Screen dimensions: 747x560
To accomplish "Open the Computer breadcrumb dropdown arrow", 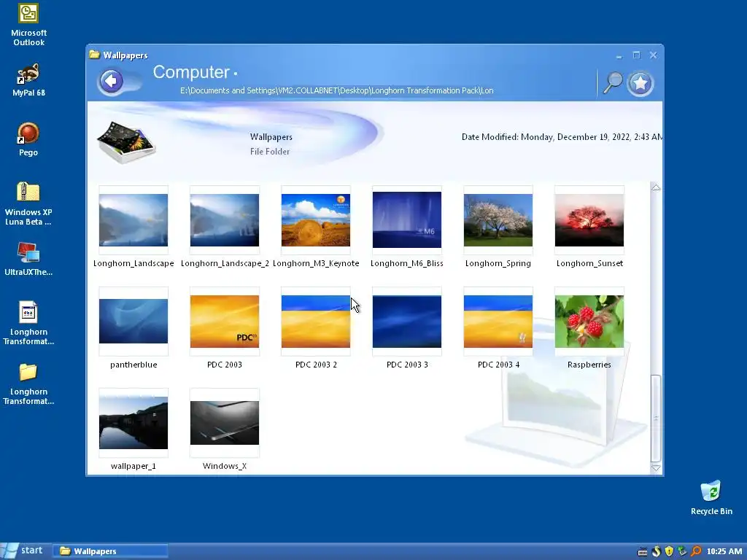I will (236, 74).
